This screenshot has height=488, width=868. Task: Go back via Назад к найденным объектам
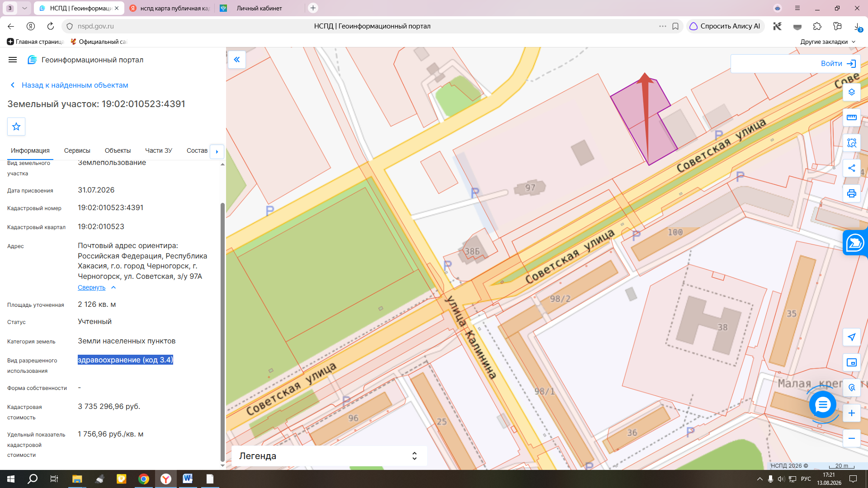(x=69, y=85)
